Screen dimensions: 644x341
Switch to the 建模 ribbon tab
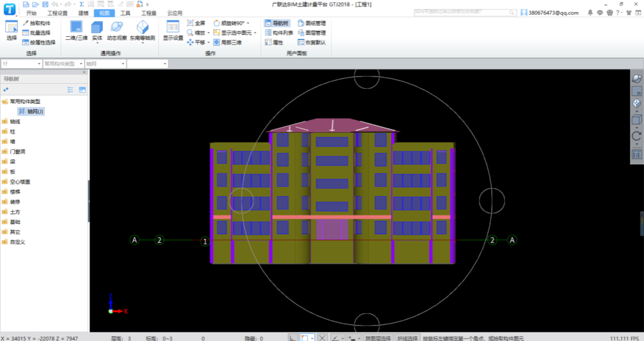tap(83, 12)
